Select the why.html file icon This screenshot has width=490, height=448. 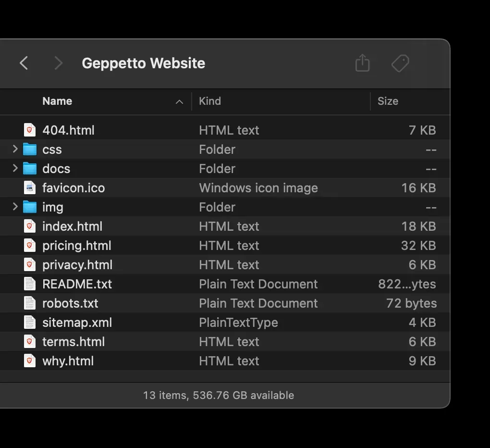click(x=30, y=361)
